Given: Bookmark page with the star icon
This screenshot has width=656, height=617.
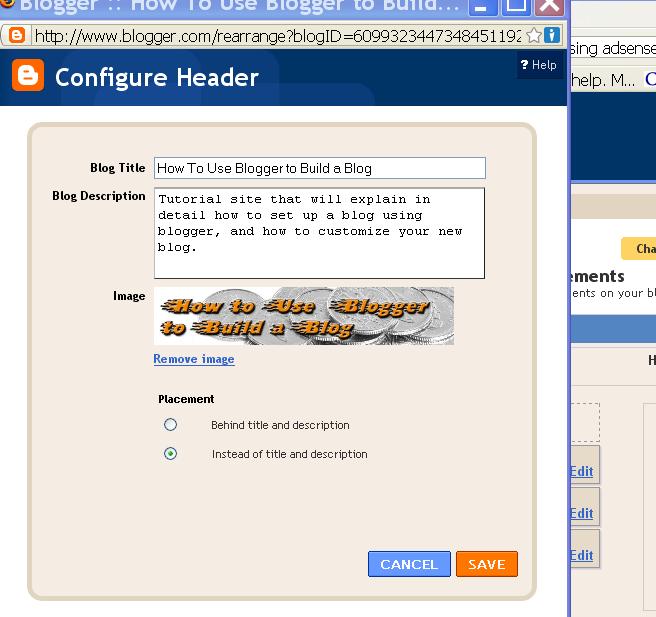Looking at the screenshot, I should coord(534,36).
